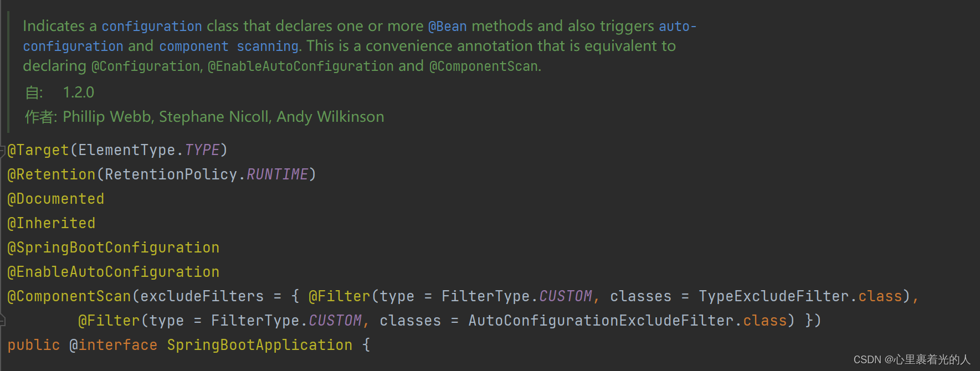Collapse the fold marker beside @Target

(3, 150)
